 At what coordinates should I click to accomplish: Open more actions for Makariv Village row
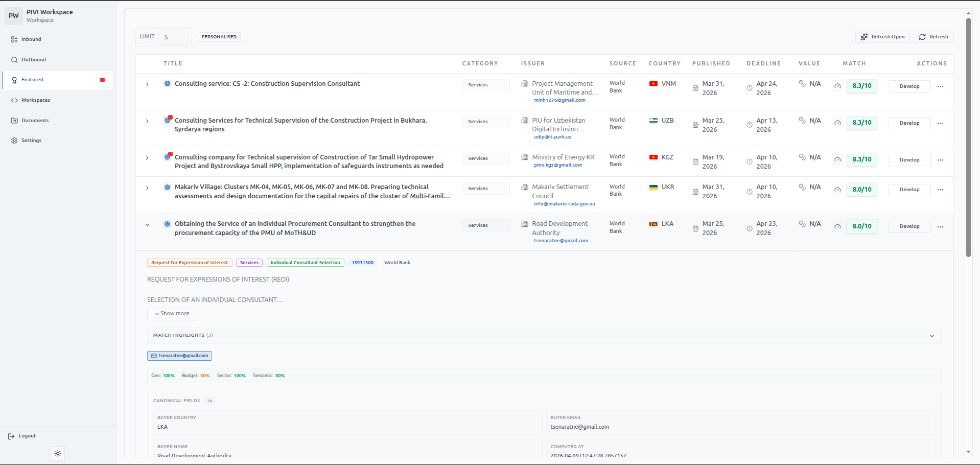coord(940,190)
